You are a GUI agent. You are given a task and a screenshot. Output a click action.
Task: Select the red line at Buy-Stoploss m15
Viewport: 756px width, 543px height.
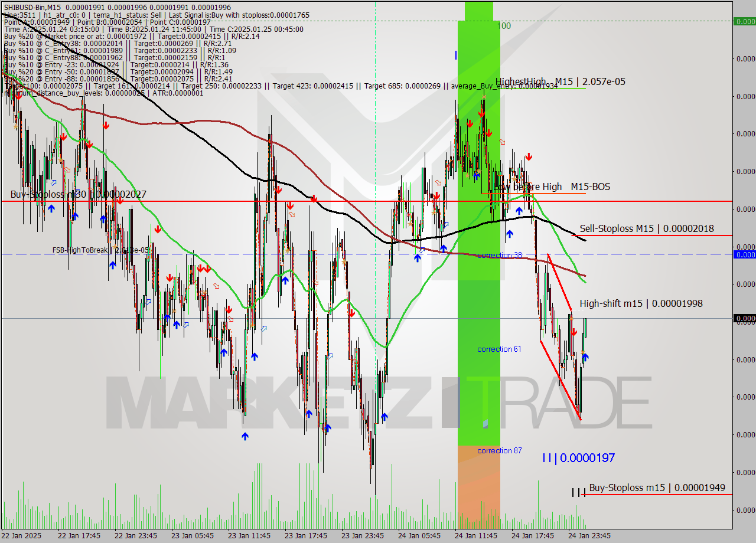coord(656,495)
